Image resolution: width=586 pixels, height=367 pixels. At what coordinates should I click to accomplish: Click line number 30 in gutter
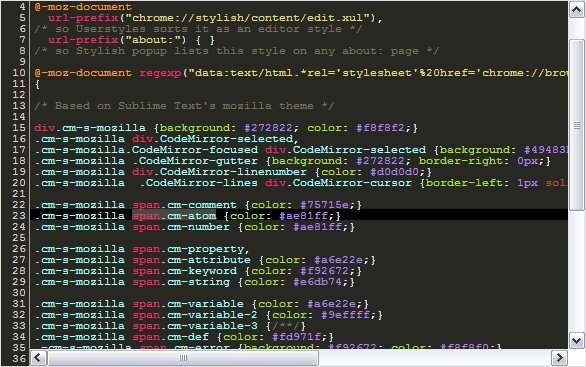click(x=19, y=293)
